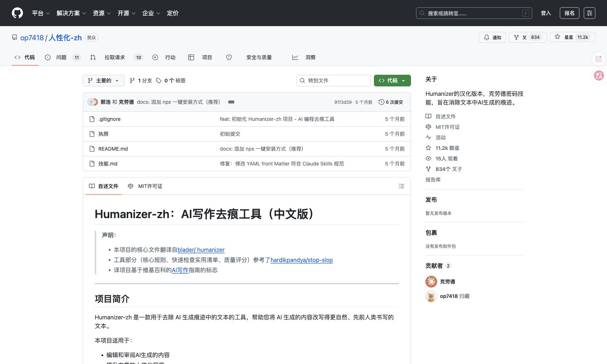Expand the 解决方案 menu
Viewport: 607px width, 364px height.
[x=71, y=13]
